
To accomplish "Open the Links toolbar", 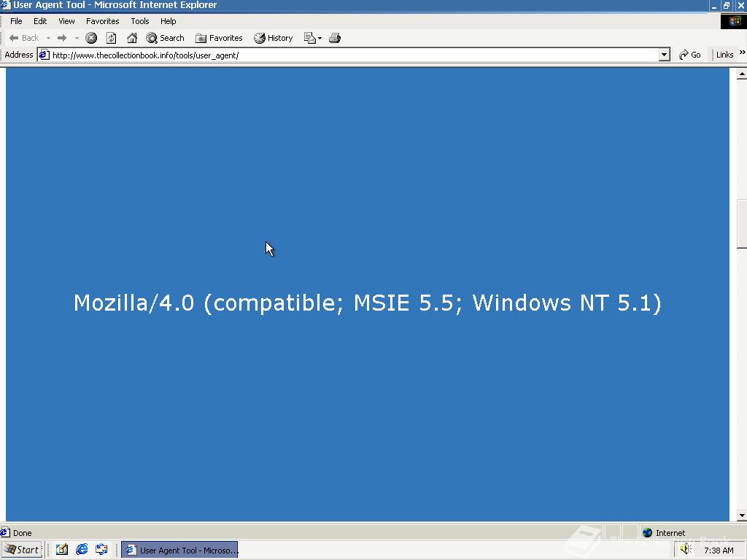I will (724, 55).
